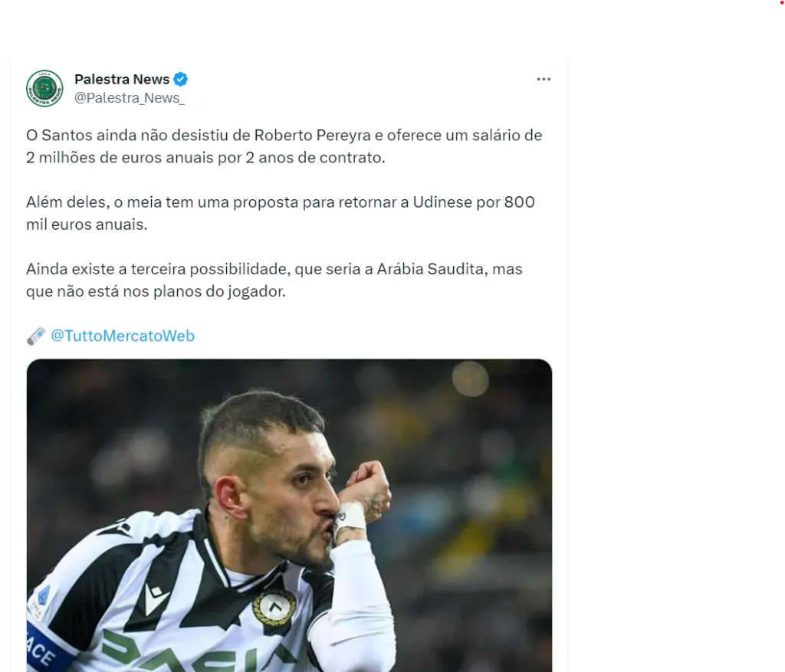Open the tweet's three-dot more menu
Screen dimensions: 785x672
coord(544,79)
